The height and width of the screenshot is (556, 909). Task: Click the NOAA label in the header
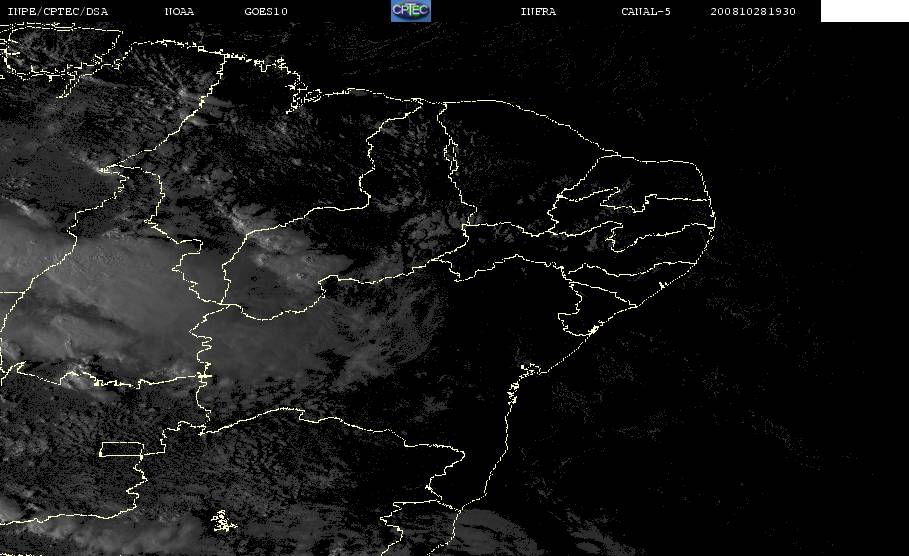point(179,12)
